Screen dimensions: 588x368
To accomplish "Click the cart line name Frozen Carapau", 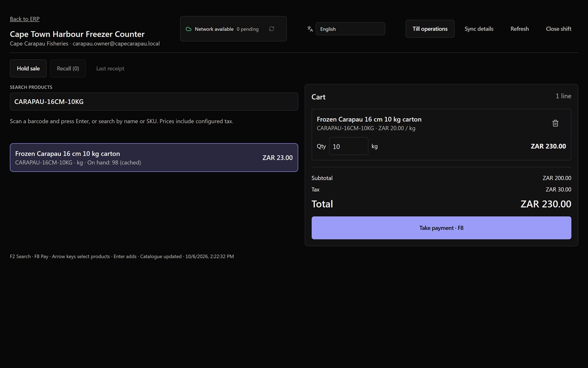I will (x=369, y=119).
